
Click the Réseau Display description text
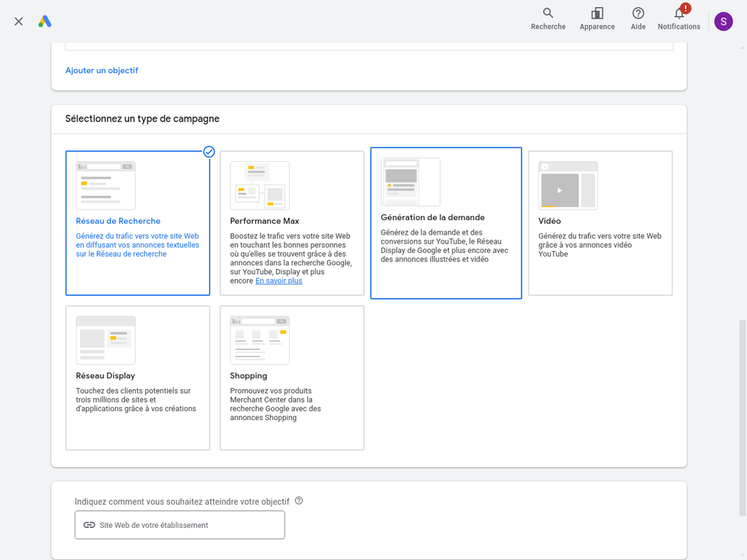click(136, 400)
